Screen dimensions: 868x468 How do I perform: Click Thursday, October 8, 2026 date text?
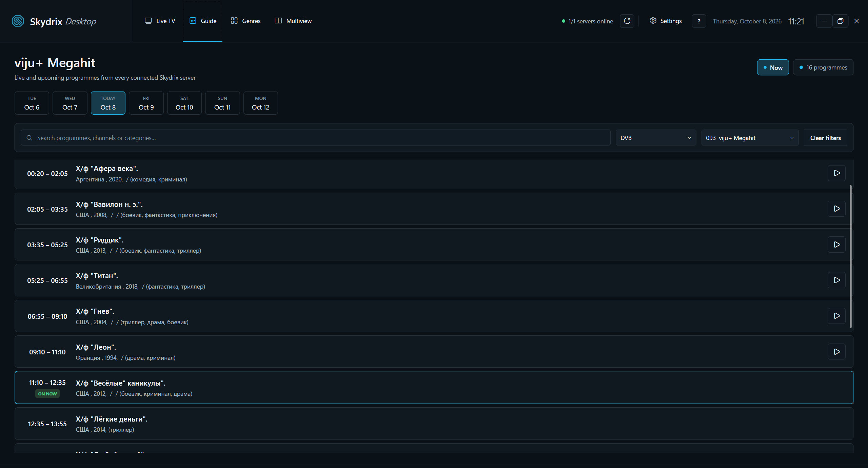(747, 21)
